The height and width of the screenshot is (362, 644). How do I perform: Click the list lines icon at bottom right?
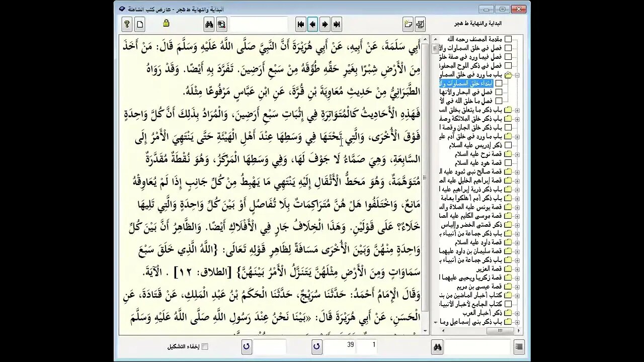coord(519,346)
